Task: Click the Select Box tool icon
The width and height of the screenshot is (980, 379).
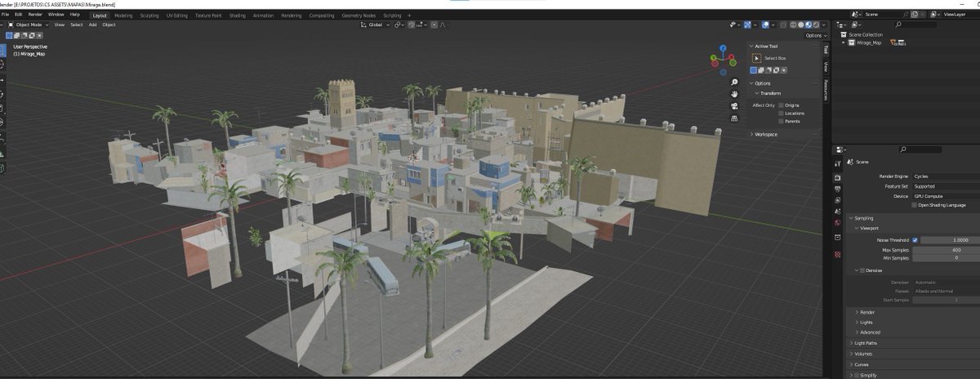Action: (755, 58)
